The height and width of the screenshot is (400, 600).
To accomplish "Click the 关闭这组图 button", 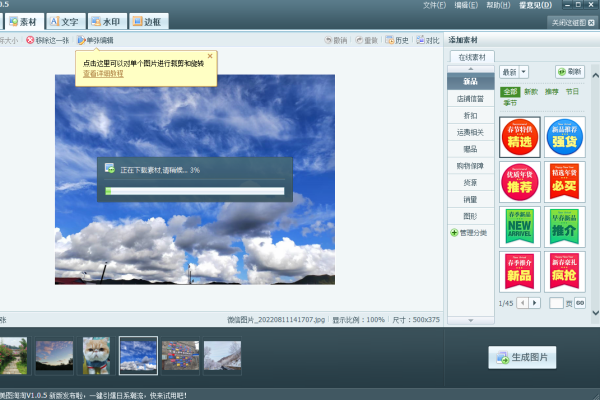I will tap(572, 23).
